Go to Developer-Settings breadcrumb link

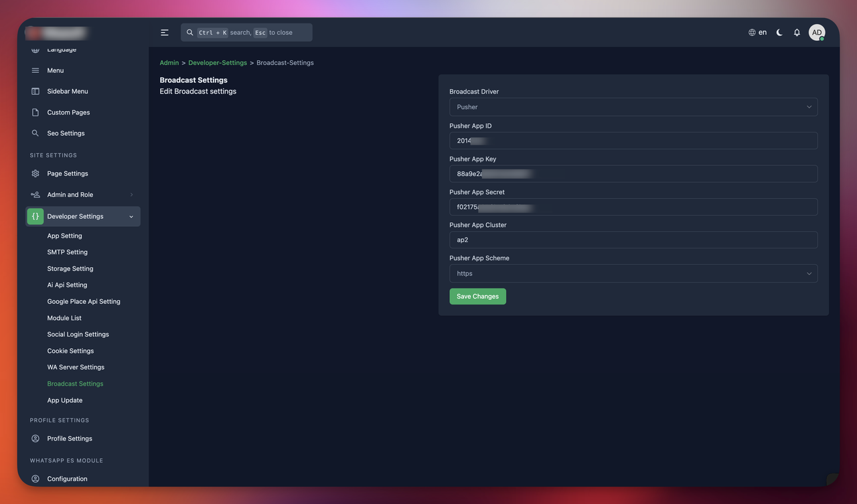pos(218,63)
